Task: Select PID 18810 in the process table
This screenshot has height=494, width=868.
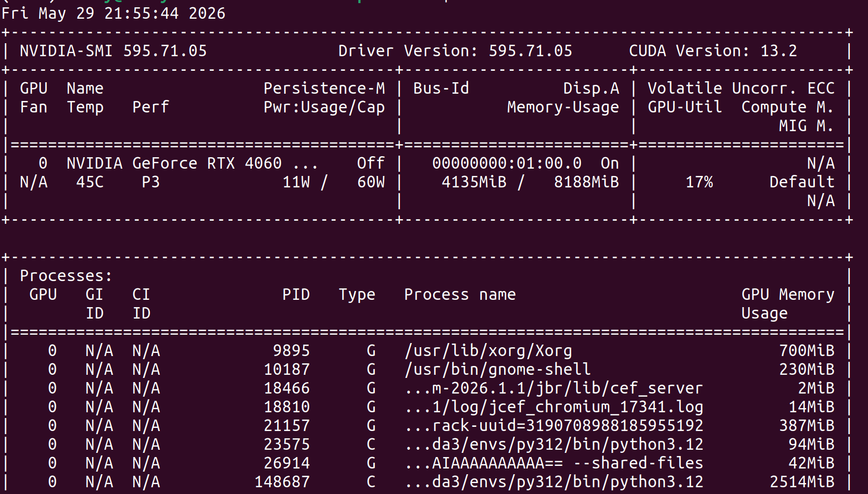Action: coord(286,407)
